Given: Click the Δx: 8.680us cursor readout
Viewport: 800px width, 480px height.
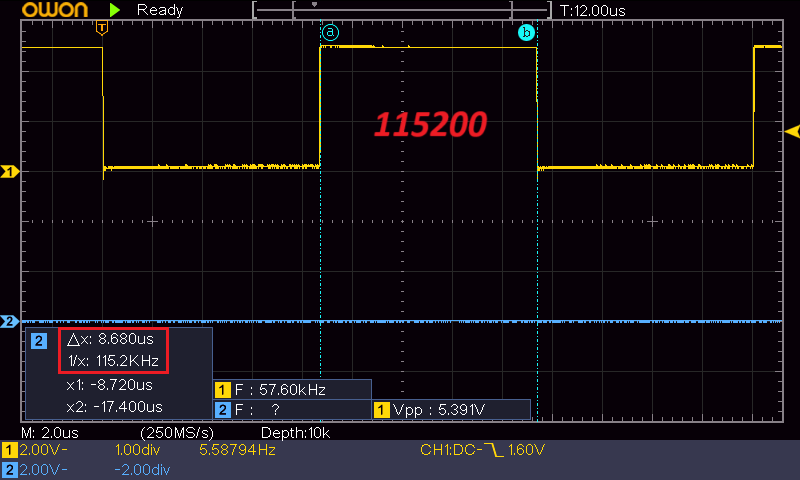Looking at the screenshot, I should point(110,339).
